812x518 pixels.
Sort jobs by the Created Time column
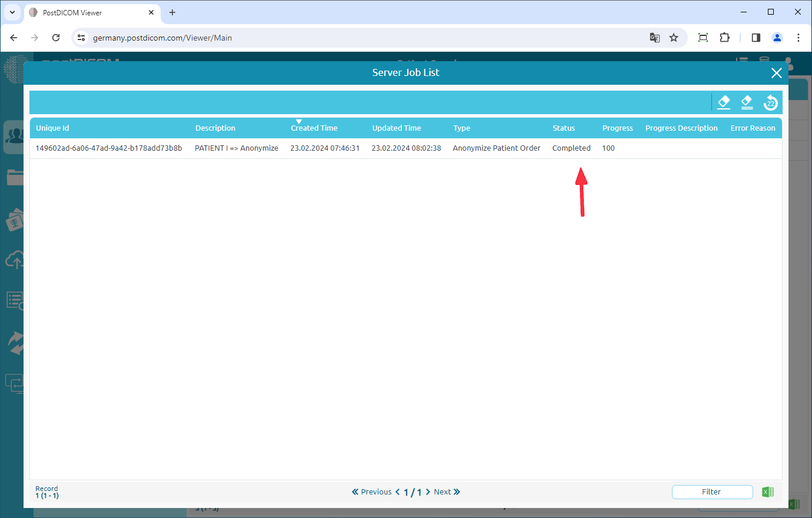[x=314, y=128]
